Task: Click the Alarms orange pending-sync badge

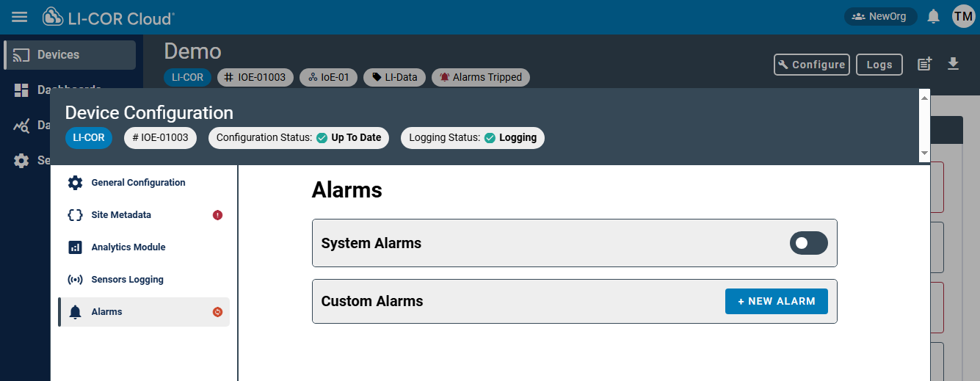Action: pyautogui.click(x=217, y=312)
